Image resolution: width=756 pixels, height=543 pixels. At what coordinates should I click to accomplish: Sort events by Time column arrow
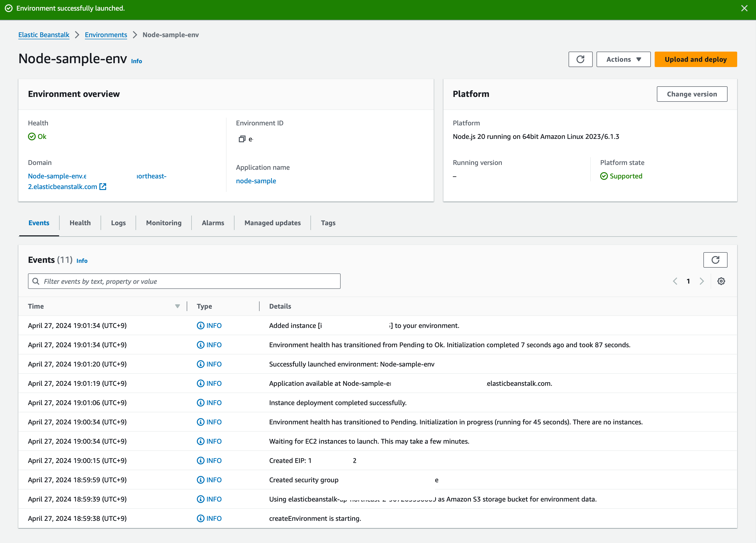tap(177, 306)
